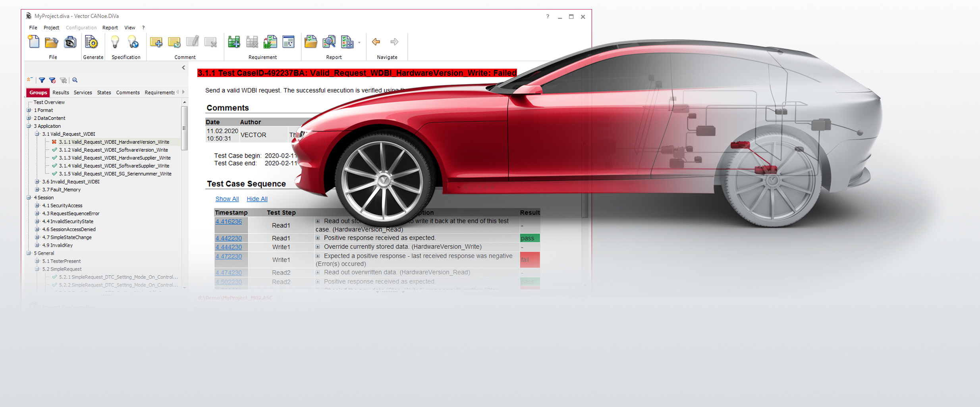The width and height of the screenshot is (980, 407).
Task: Collapse the 3.1 Valid_Request_WDBI node
Action: click(x=37, y=134)
